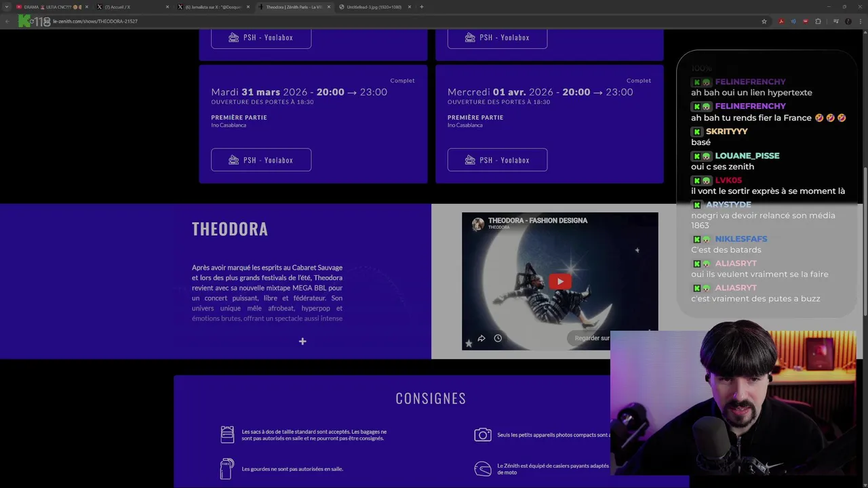The image size is (868, 488).
Task: Switch to the Untitlelead-3.jpg tab
Action: (x=374, y=7)
